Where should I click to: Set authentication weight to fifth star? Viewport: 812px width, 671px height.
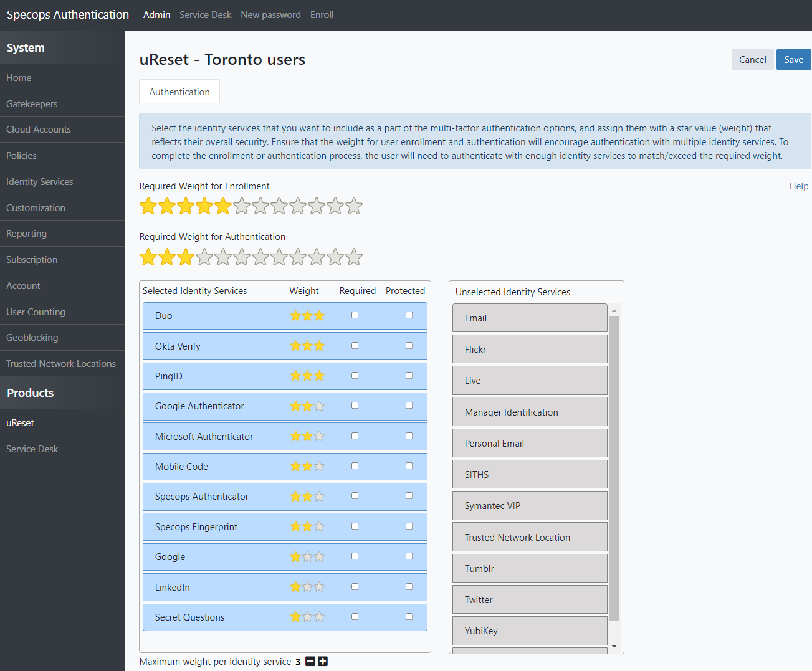[223, 257]
